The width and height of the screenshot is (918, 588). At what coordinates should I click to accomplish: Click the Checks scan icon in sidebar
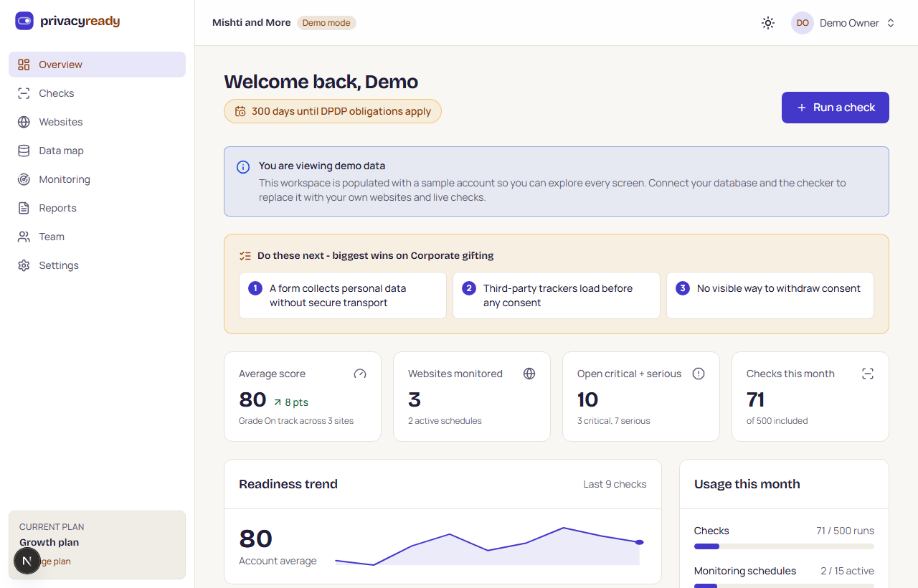pyautogui.click(x=24, y=93)
